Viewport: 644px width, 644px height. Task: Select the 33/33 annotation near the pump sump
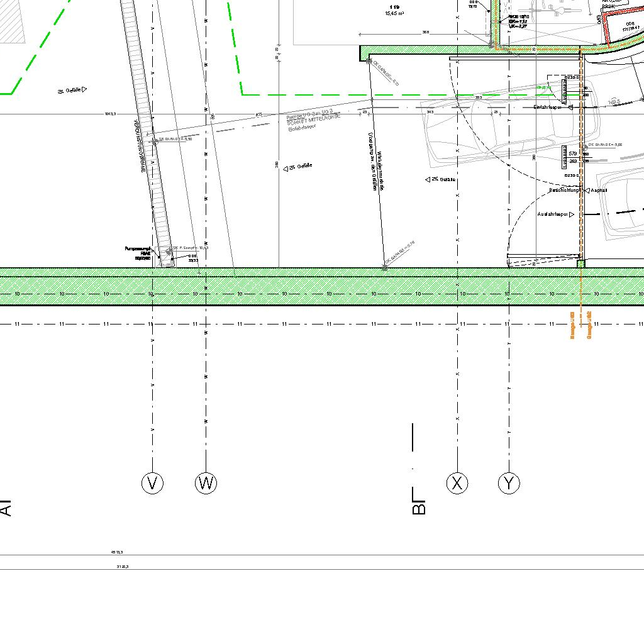click(193, 260)
